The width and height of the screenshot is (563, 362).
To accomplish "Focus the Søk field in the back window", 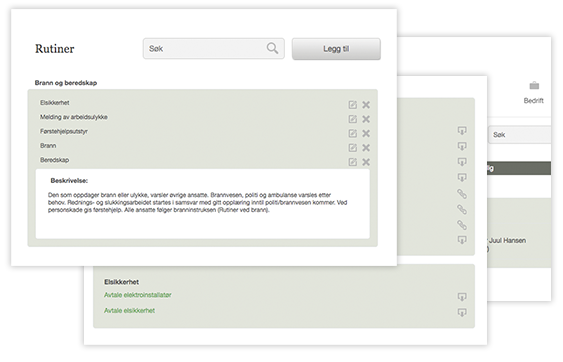I will [520, 135].
